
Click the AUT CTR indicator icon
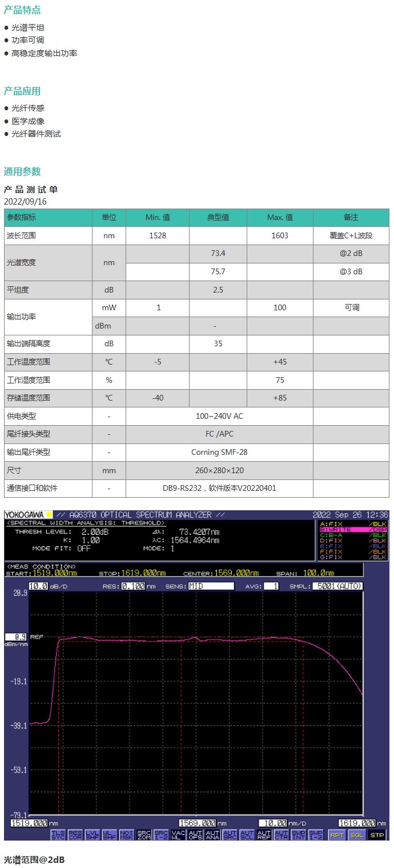(281, 834)
